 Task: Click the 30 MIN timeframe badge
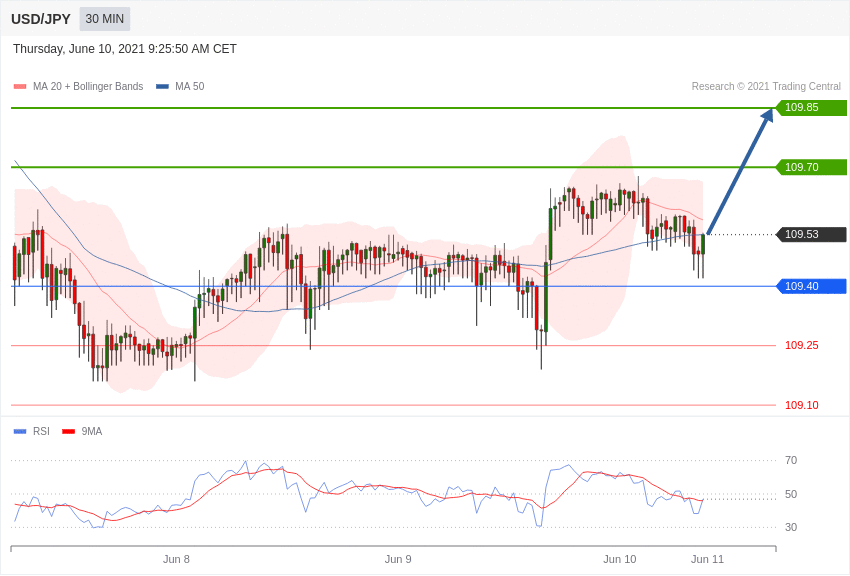105,19
